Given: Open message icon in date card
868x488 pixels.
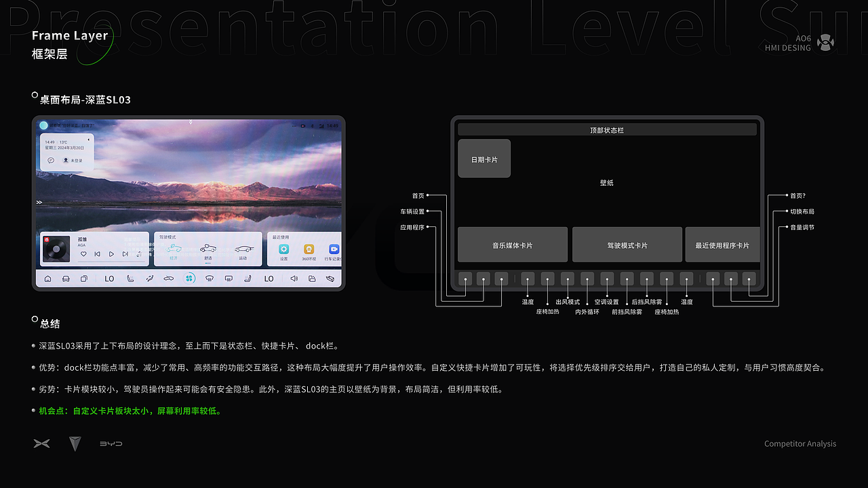Looking at the screenshot, I should tap(51, 161).
